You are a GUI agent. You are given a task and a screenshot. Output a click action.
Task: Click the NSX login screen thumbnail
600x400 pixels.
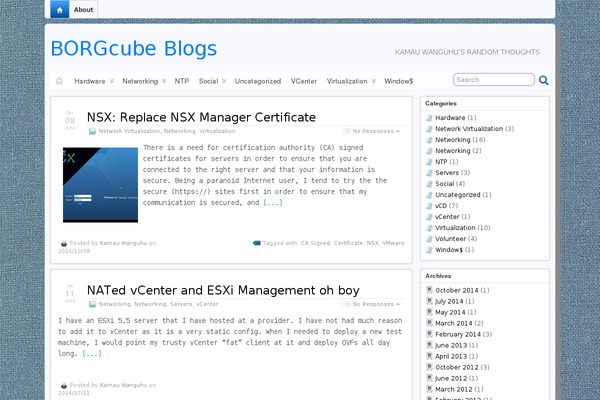[100, 185]
